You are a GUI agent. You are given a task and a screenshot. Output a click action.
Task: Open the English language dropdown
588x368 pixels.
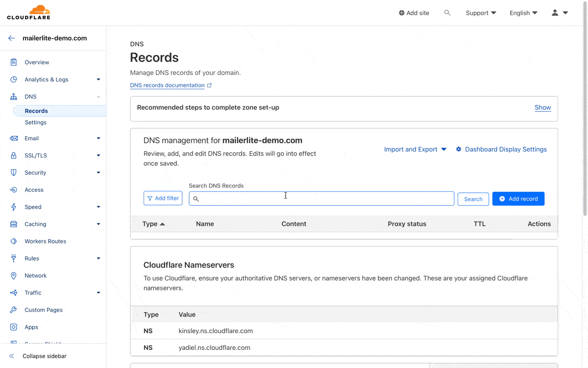(x=523, y=13)
